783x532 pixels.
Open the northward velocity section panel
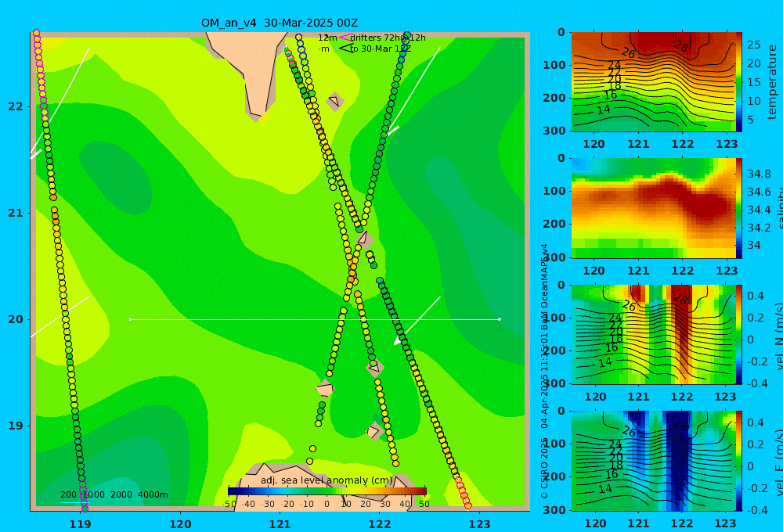pyautogui.click(x=654, y=334)
